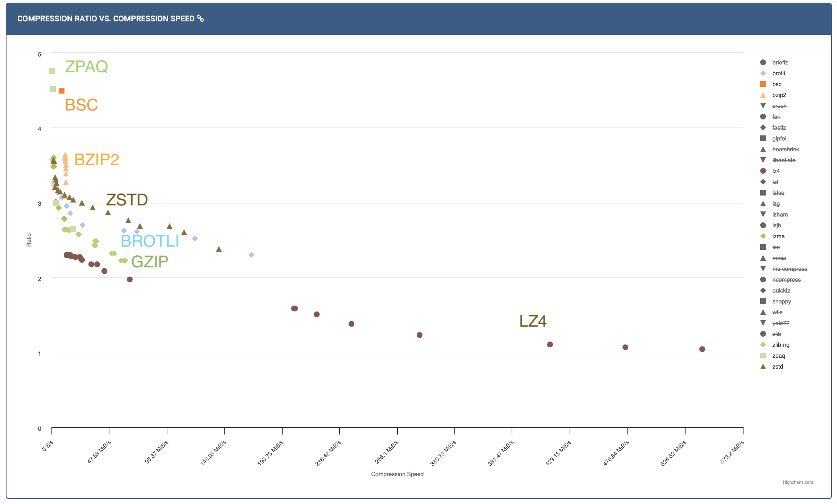Click the bzip2 triangle legend marker
This screenshot has height=504, width=837.
point(763,95)
